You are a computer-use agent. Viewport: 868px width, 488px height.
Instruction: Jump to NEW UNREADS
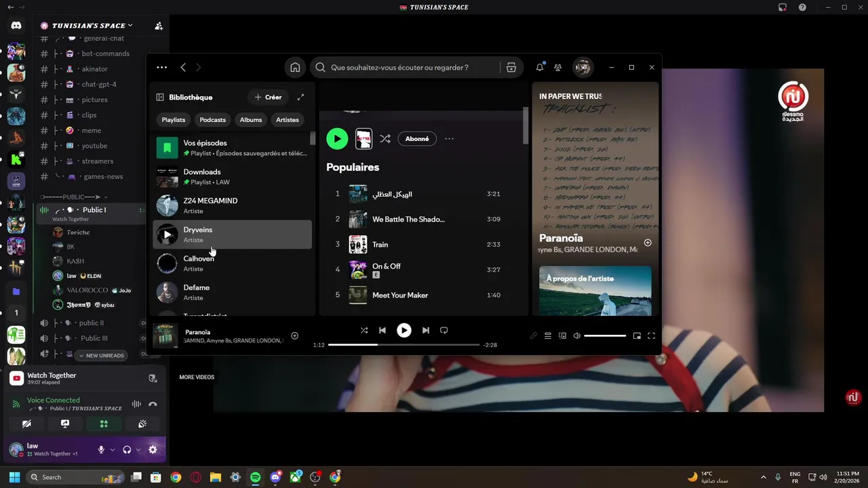[101, 355]
